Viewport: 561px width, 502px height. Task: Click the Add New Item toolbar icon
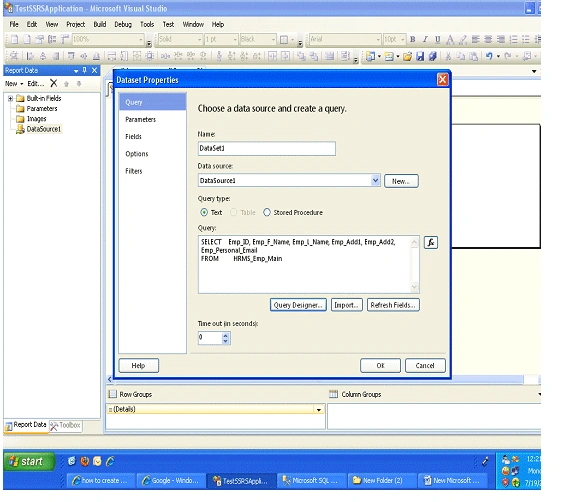[x=389, y=56]
